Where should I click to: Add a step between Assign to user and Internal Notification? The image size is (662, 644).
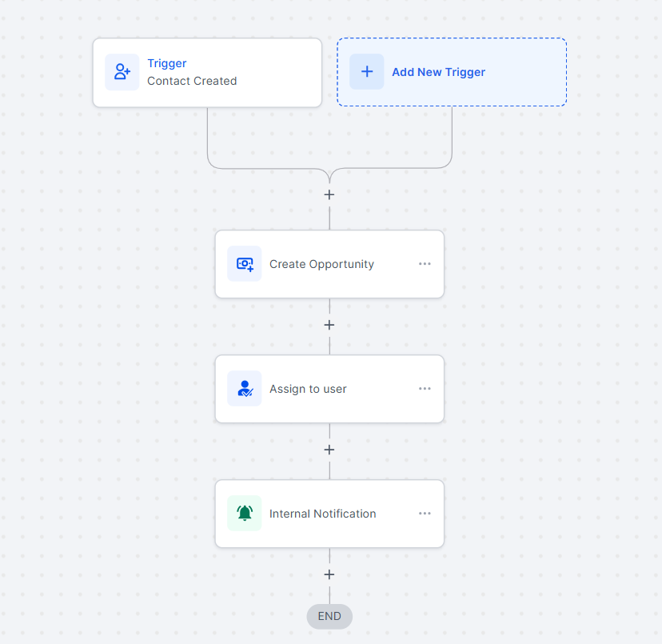point(329,450)
